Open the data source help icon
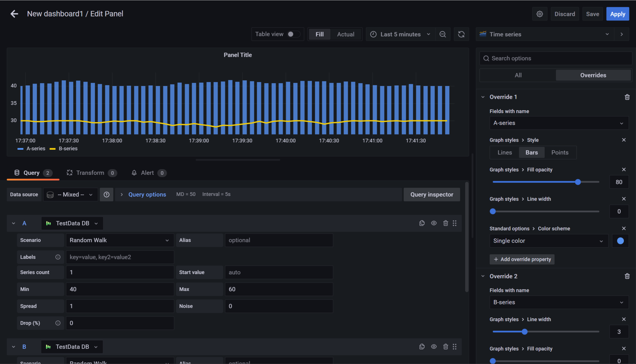This screenshot has width=636, height=364. 107,194
